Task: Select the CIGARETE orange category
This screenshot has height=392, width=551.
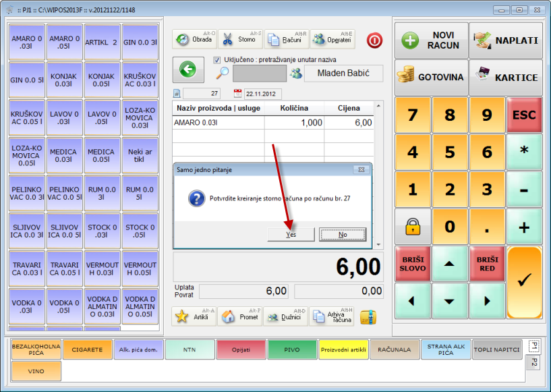Action: pos(88,349)
